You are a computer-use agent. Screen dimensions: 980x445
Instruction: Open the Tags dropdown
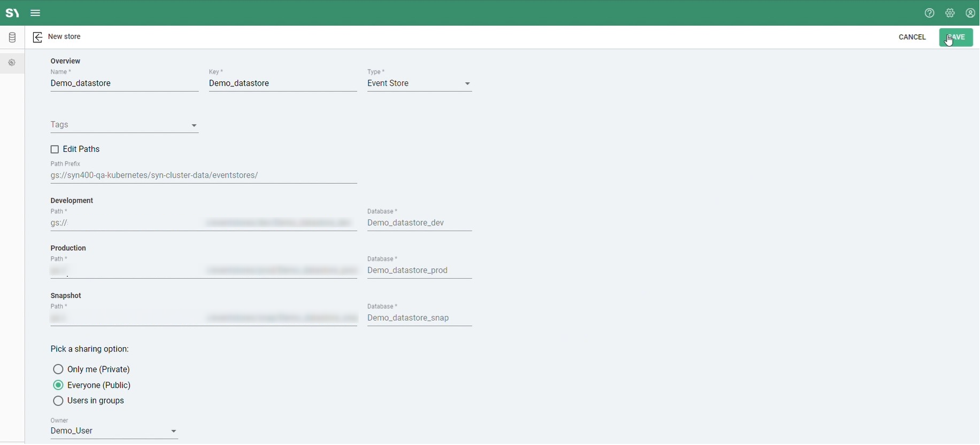click(124, 125)
